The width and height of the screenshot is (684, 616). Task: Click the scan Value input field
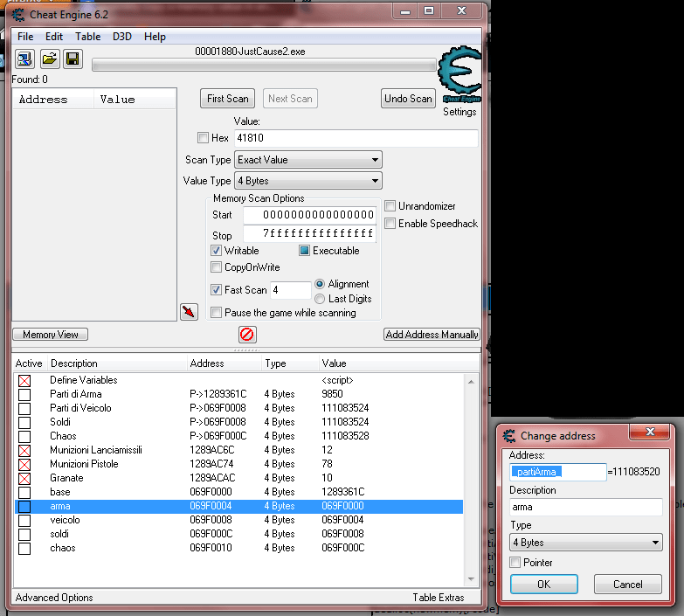click(356, 138)
